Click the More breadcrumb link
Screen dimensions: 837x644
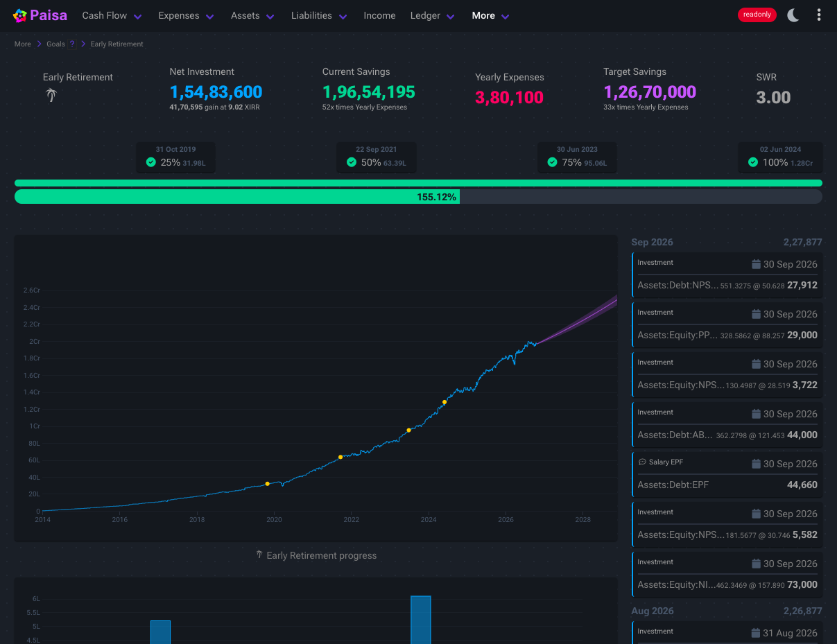23,44
